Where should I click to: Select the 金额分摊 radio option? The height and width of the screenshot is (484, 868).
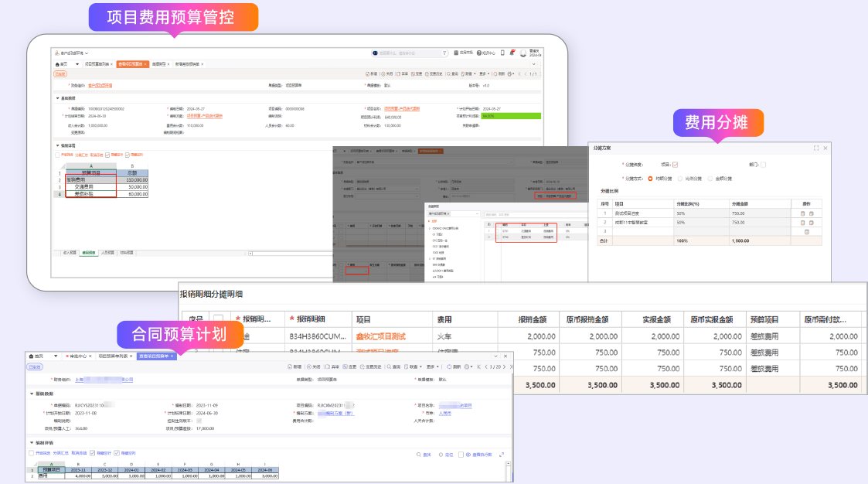(710, 179)
